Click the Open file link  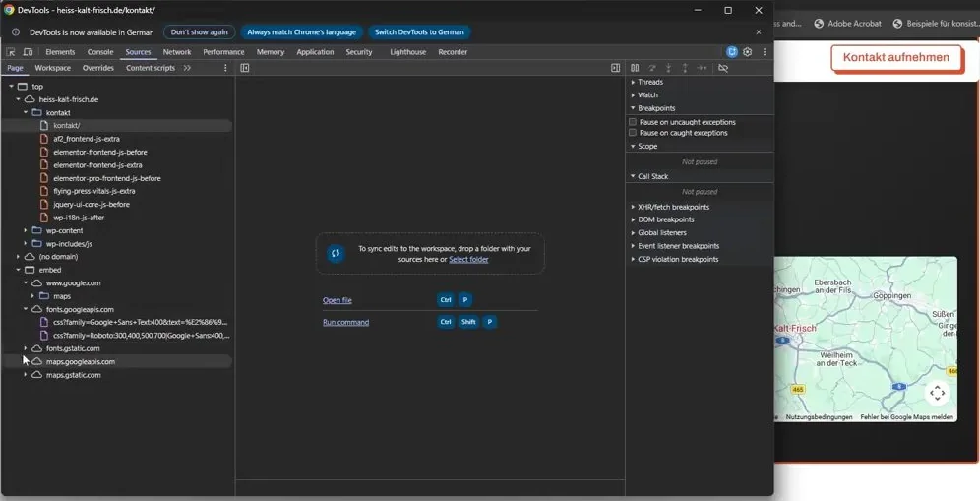coord(337,300)
